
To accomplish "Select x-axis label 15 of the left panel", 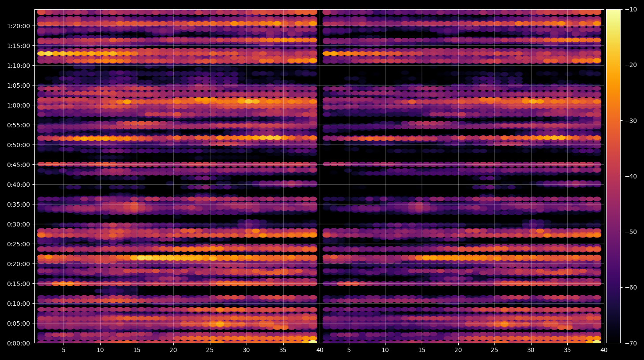I will (x=137, y=350).
